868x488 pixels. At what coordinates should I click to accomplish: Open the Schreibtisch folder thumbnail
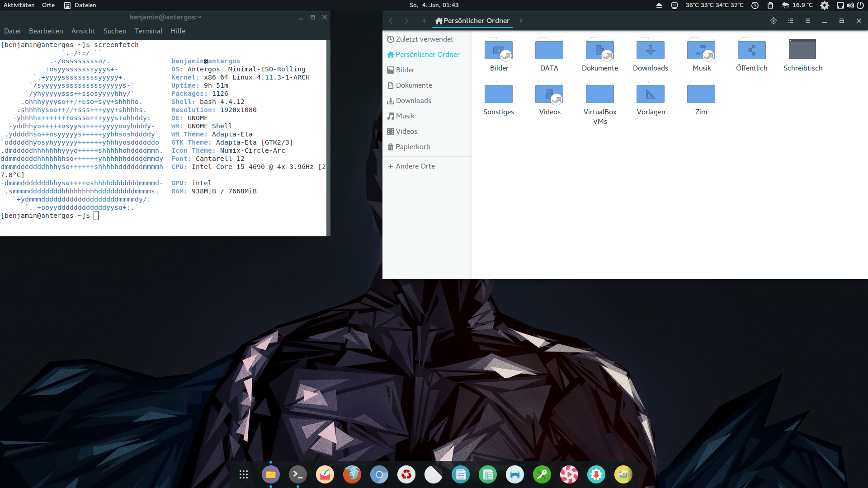[x=802, y=49]
